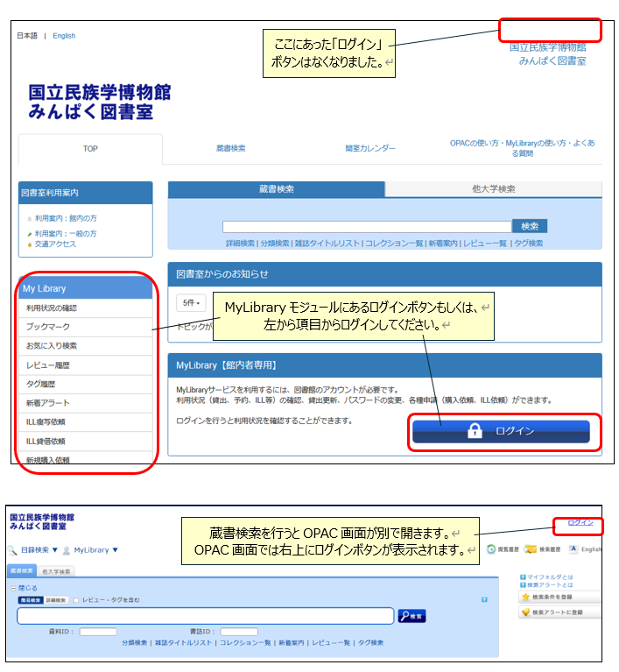Click the ログイン link at OPAC top right
Viewport: 619px width, 672px height.
click(x=580, y=522)
